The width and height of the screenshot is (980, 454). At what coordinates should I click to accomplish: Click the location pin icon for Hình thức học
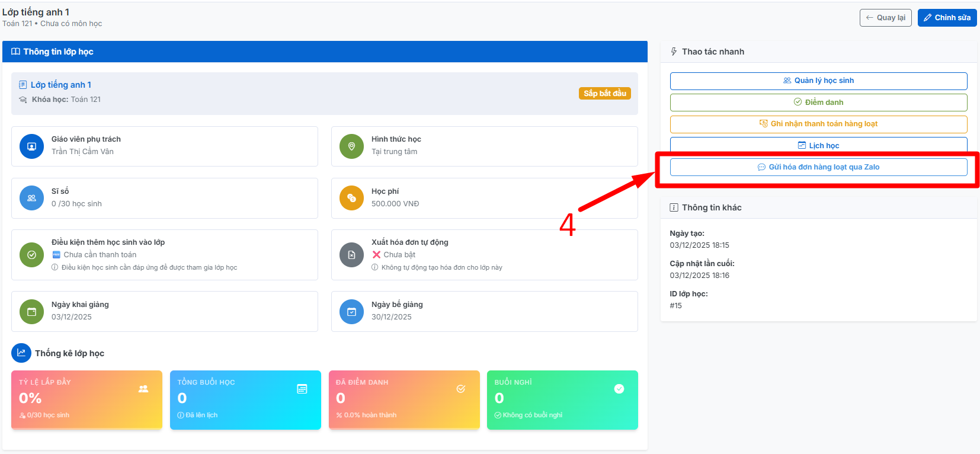(351, 146)
